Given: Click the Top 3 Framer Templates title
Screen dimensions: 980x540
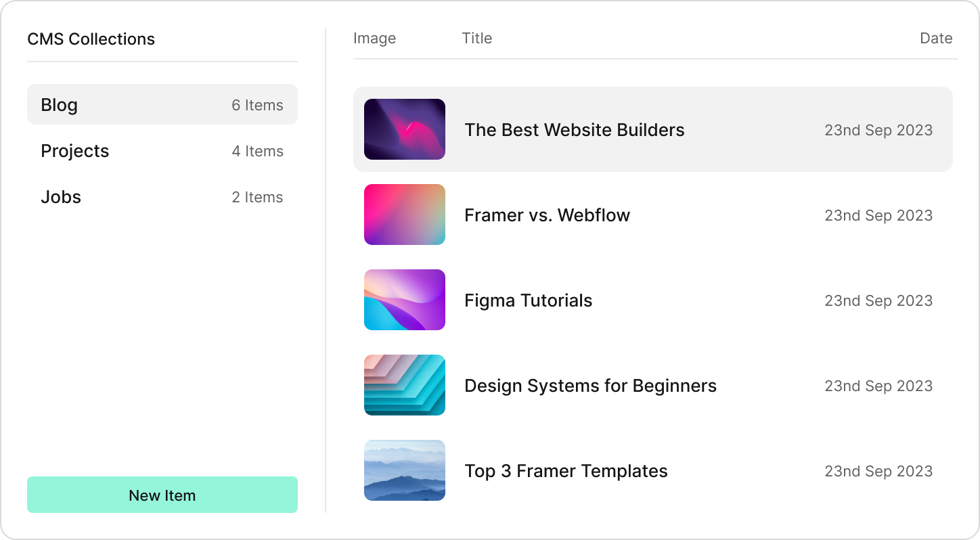Looking at the screenshot, I should (x=566, y=471).
